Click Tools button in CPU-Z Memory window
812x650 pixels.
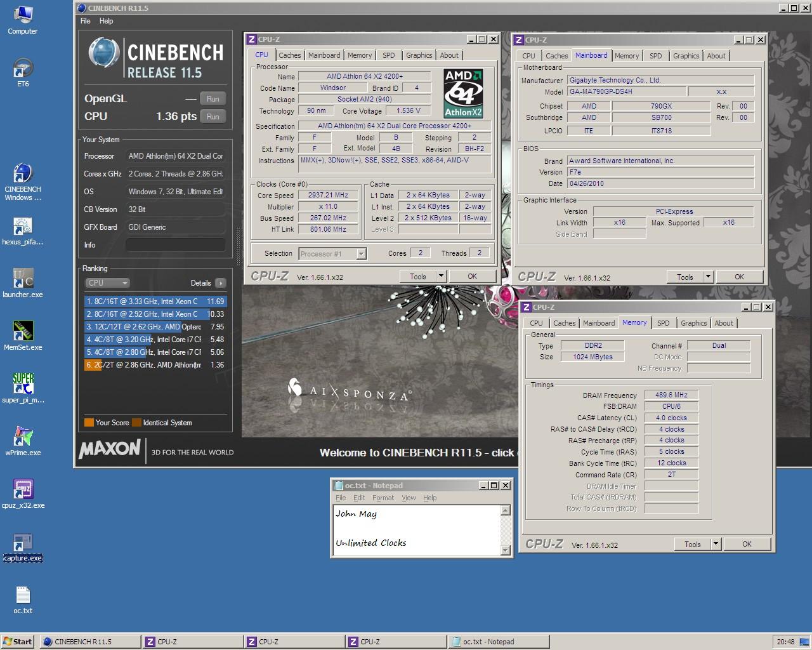click(693, 545)
